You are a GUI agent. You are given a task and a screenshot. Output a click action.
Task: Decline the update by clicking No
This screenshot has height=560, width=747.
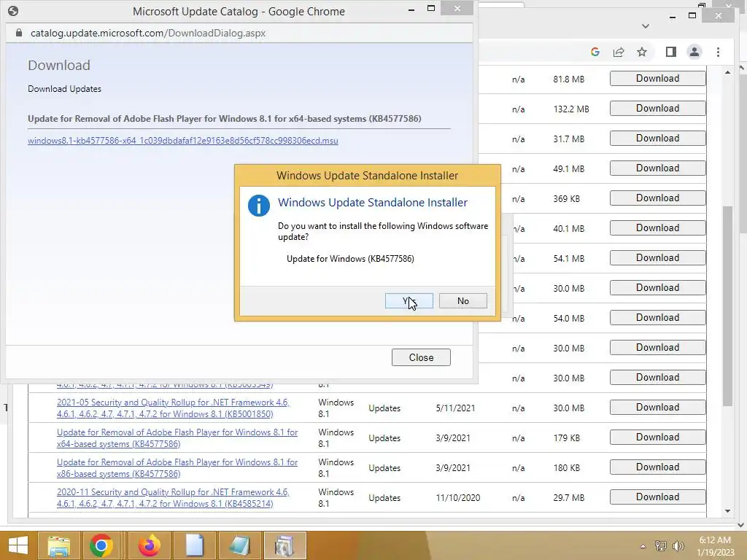point(462,301)
